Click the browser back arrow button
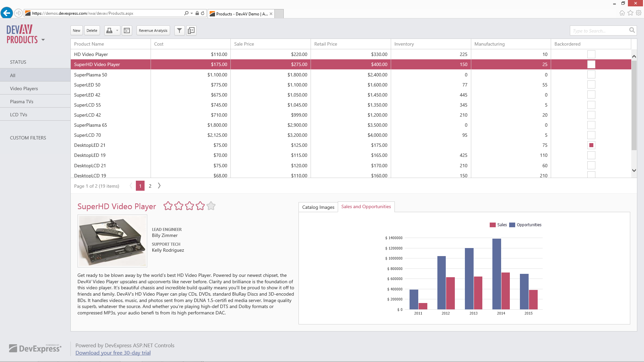Image resolution: width=644 pixels, height=362 pixels. 7,13
